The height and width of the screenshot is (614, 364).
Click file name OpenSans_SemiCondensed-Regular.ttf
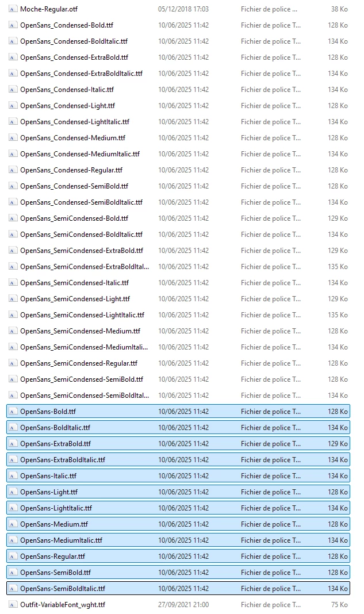[79, 363]
